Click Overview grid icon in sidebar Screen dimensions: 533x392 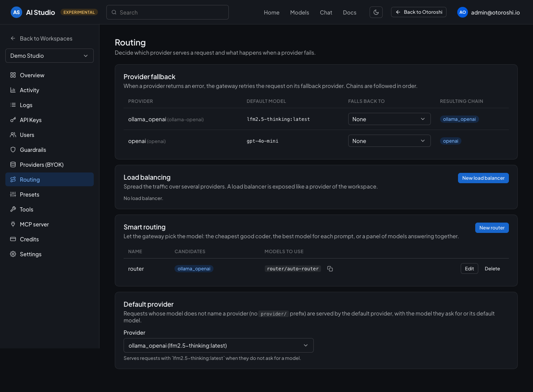(x=13, y=75)
